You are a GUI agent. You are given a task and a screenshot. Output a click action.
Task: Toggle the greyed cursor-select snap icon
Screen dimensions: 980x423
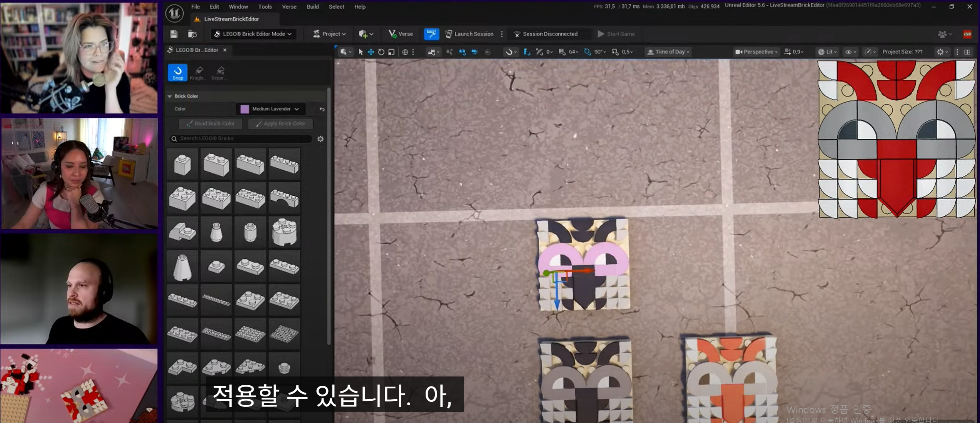pos(449,52)
